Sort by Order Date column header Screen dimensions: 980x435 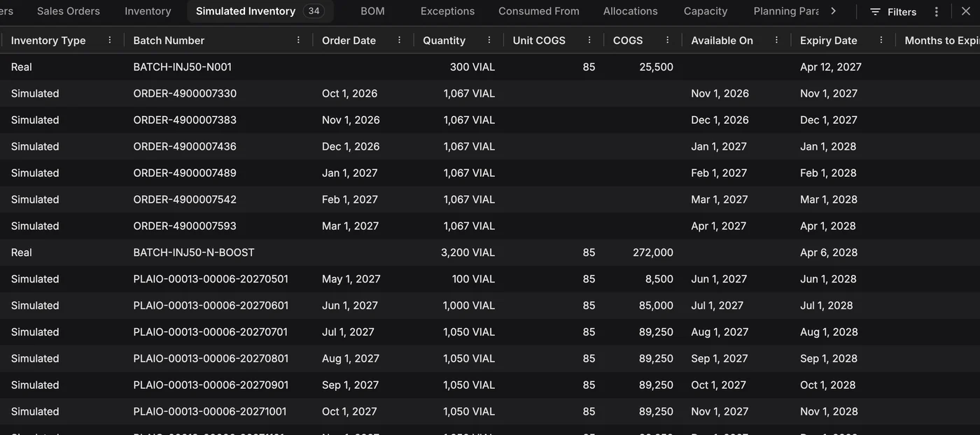(x=349, y=41)
